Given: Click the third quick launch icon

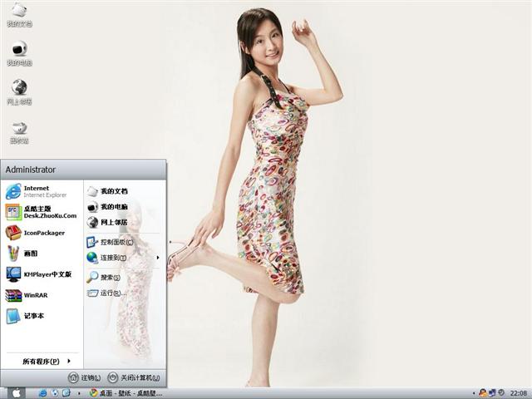Looking at the screenshot, I should (66, 393).
